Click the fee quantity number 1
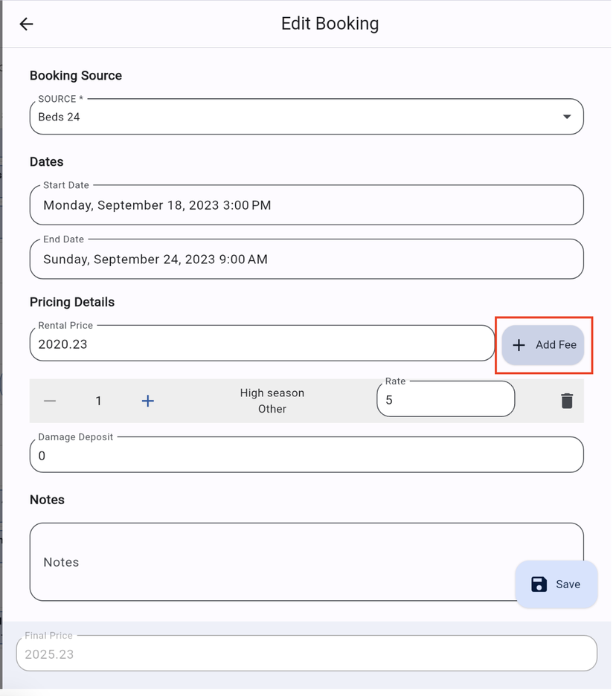616x696 pixels. coord(98,401)
